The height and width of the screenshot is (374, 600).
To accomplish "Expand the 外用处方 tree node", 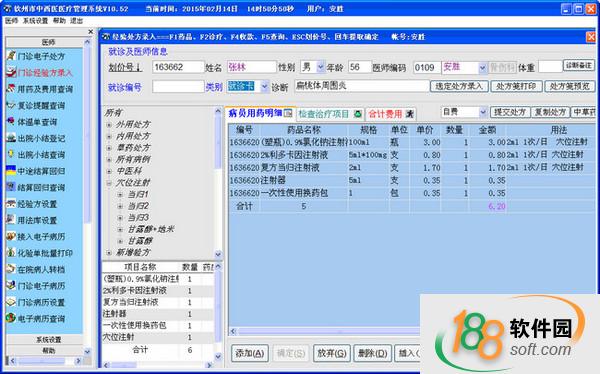I will (x=109, y=125).
